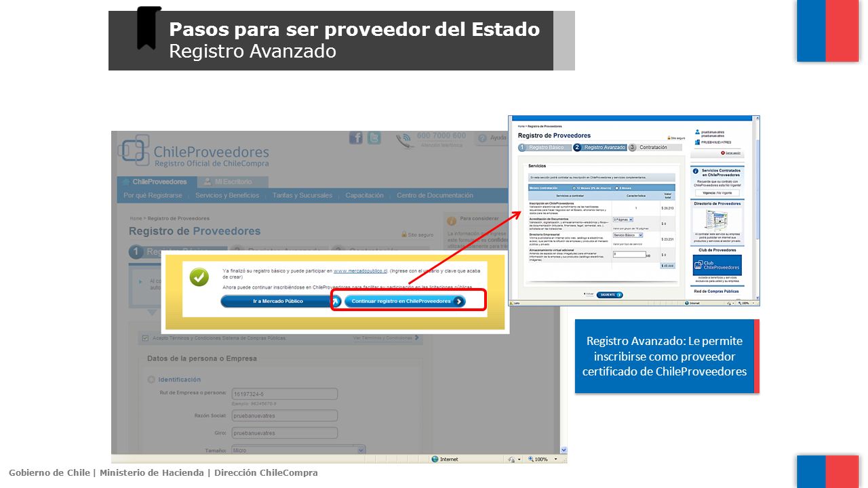The height and width of the screenshot is (488, 868).
Task: Open the Por qué Registrarse menu
Action: click(153, 196)
